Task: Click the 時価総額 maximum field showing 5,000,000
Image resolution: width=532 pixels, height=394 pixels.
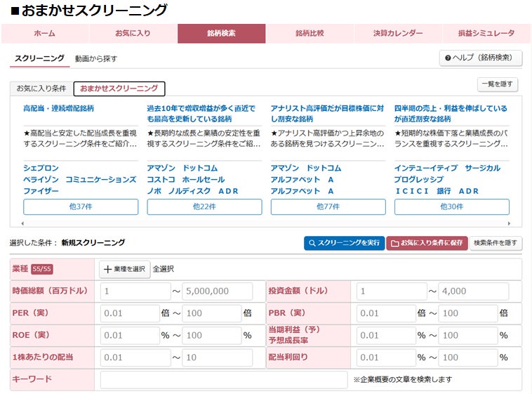Action: tap(217, 291)
